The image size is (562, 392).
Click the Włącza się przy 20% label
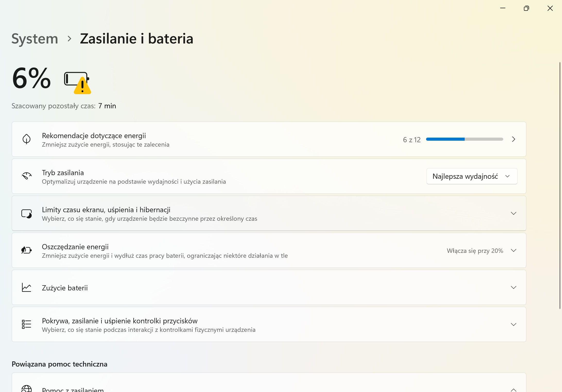coord(475,251)
